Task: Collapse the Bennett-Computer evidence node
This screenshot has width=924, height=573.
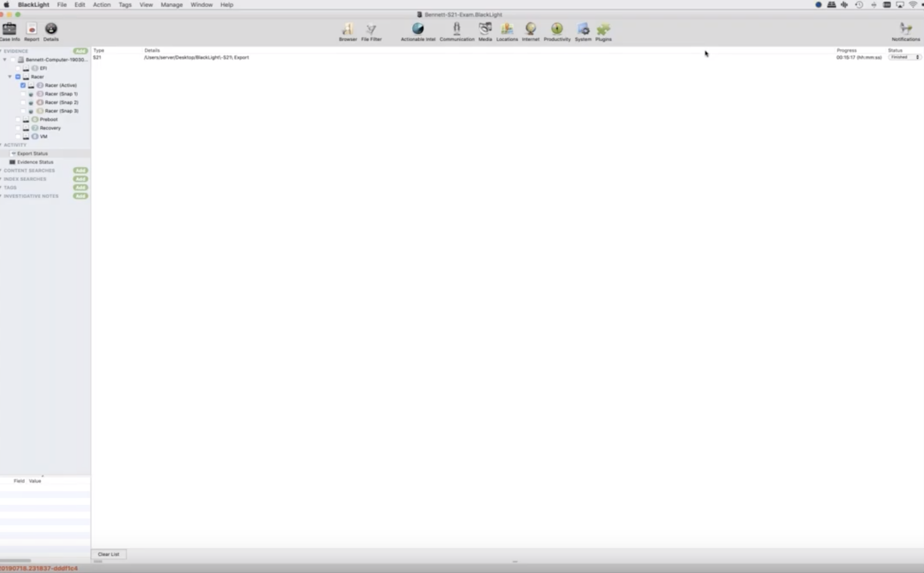Action: pos(5,60)
